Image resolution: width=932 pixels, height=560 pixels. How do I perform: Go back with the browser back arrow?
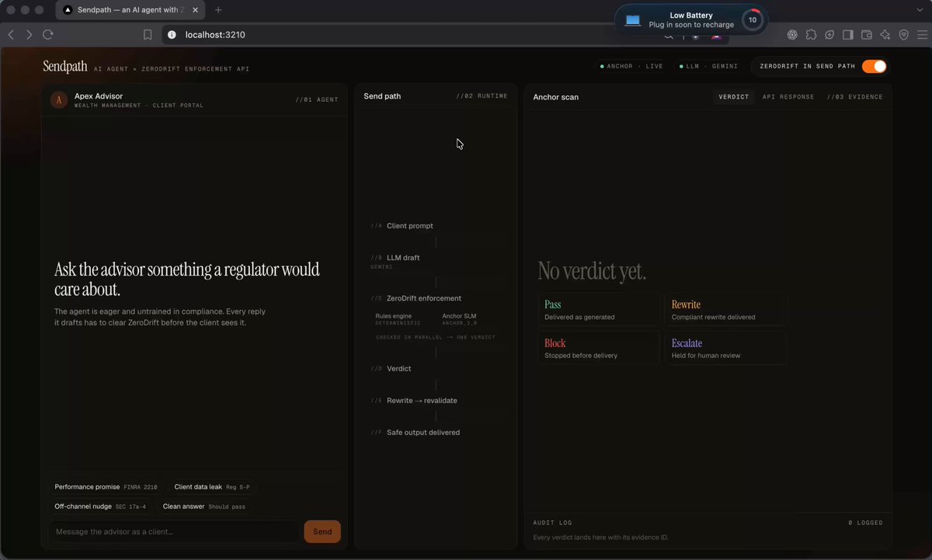(11, 35)
